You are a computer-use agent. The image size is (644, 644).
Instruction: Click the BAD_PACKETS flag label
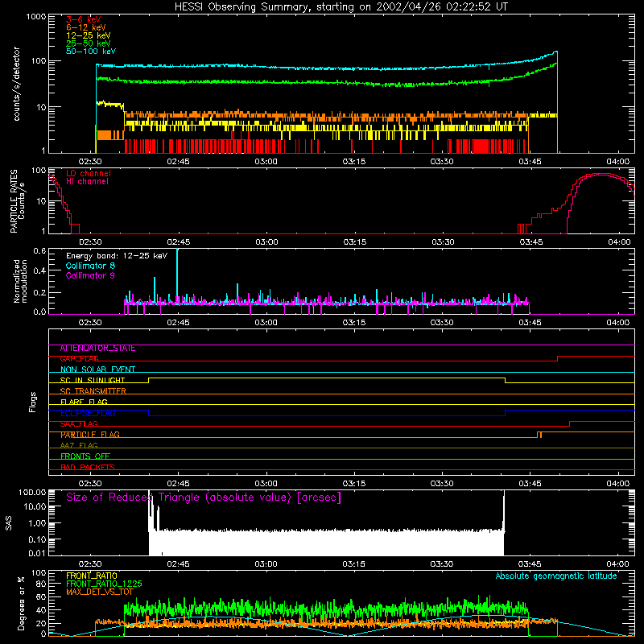(88, 468)
